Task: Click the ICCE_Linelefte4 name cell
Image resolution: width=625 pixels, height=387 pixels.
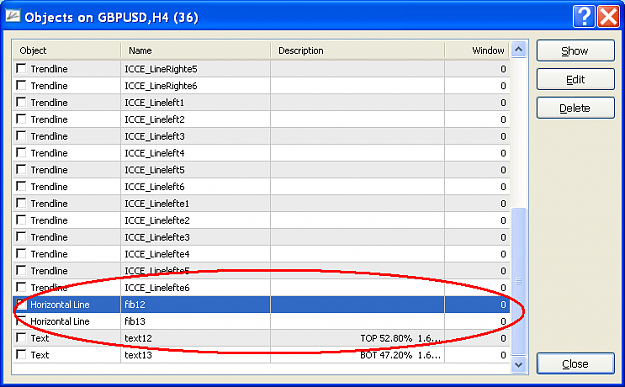Action: (x=195, y=254)
